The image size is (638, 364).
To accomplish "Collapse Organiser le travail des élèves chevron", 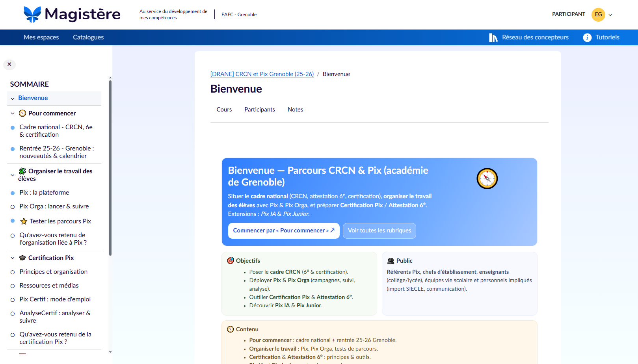I will pos(13,175).
